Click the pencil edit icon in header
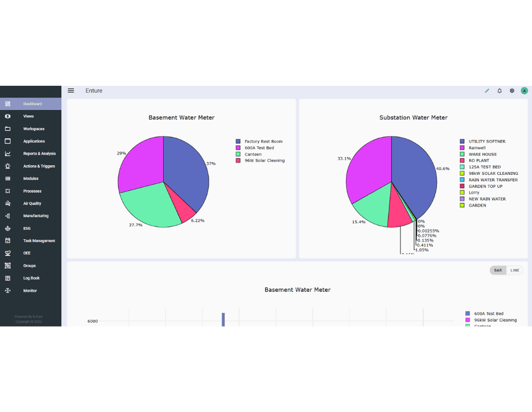532x412 pixels. click(487, 91)
